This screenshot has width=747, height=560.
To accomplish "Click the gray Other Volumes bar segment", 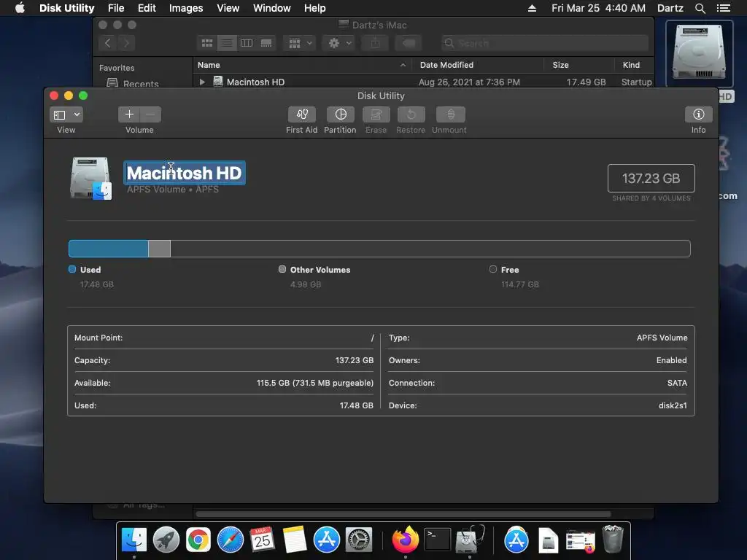I will click(x=159, y=249).
